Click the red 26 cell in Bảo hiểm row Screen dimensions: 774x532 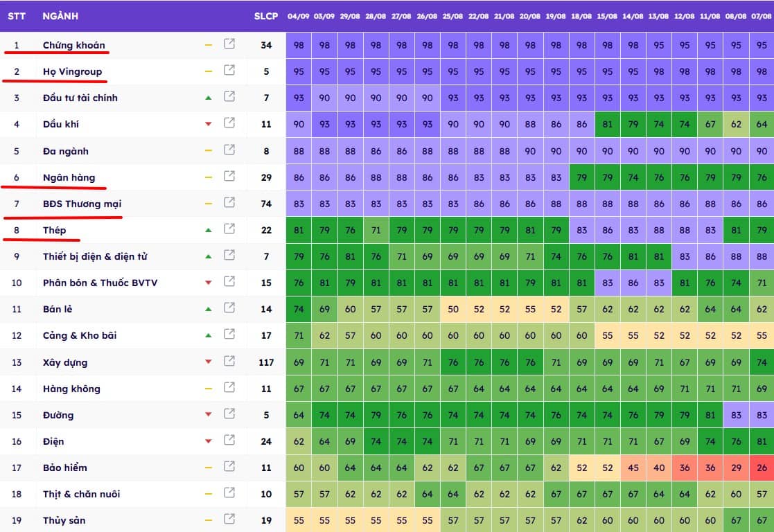point(762,468)
